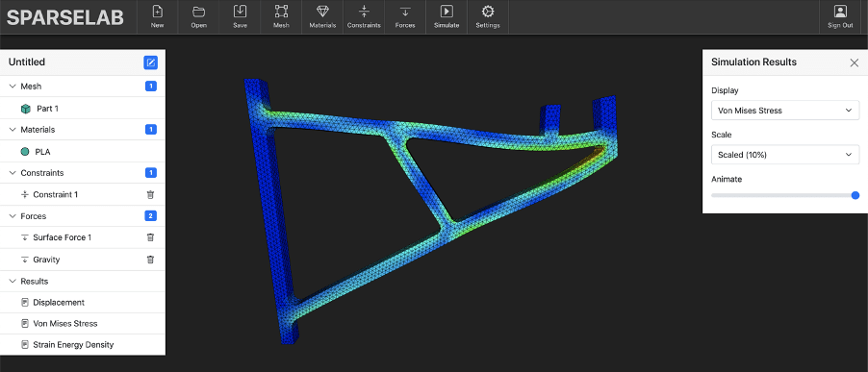Open a project with the Open icon

click(x=199, y=12)
